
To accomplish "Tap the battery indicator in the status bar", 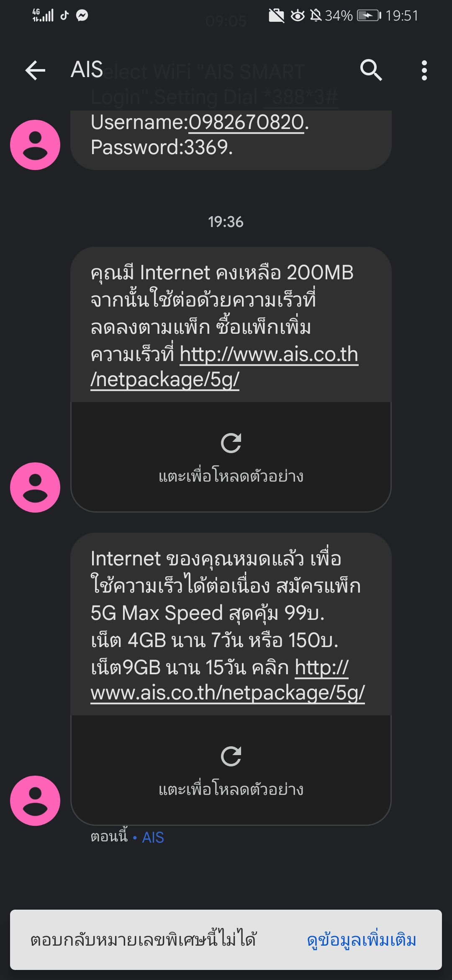I will [368, 15].
